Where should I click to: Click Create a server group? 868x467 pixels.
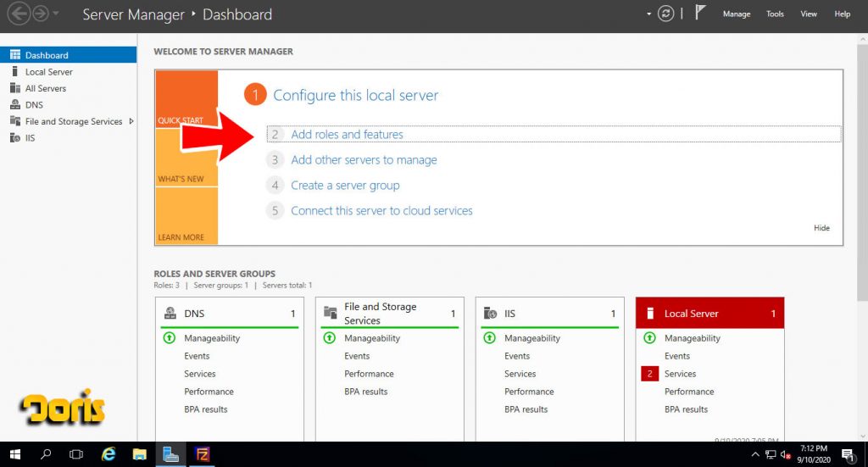[x=345, y=186]
